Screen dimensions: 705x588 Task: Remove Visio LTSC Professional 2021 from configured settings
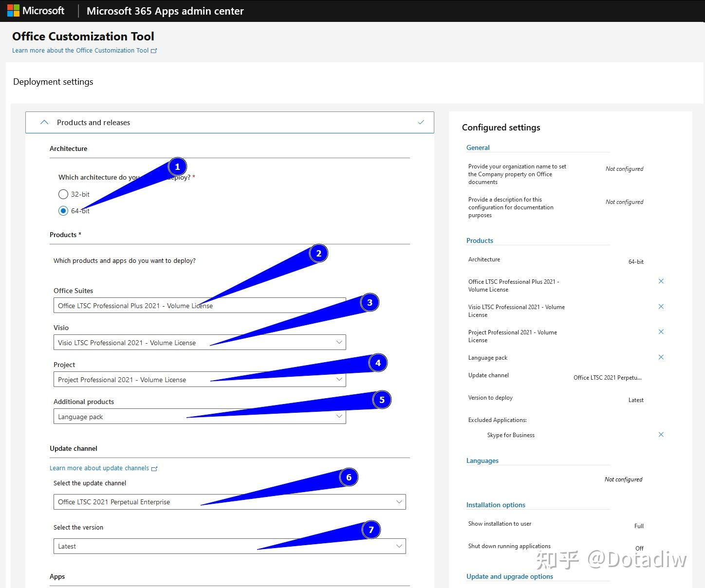tap(661, 307)
